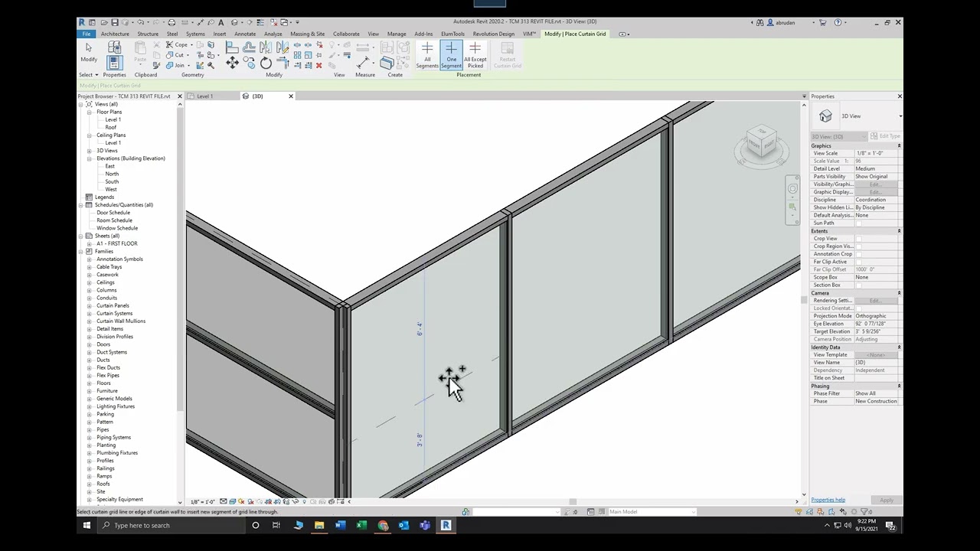Click the View Scale value field
980x551 pixels.
tap(876, 153)
